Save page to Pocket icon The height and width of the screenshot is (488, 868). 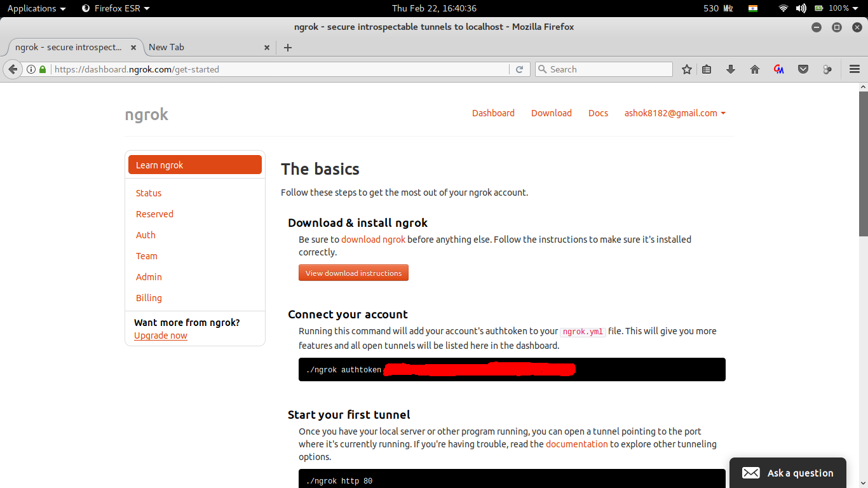pos(803,69)
